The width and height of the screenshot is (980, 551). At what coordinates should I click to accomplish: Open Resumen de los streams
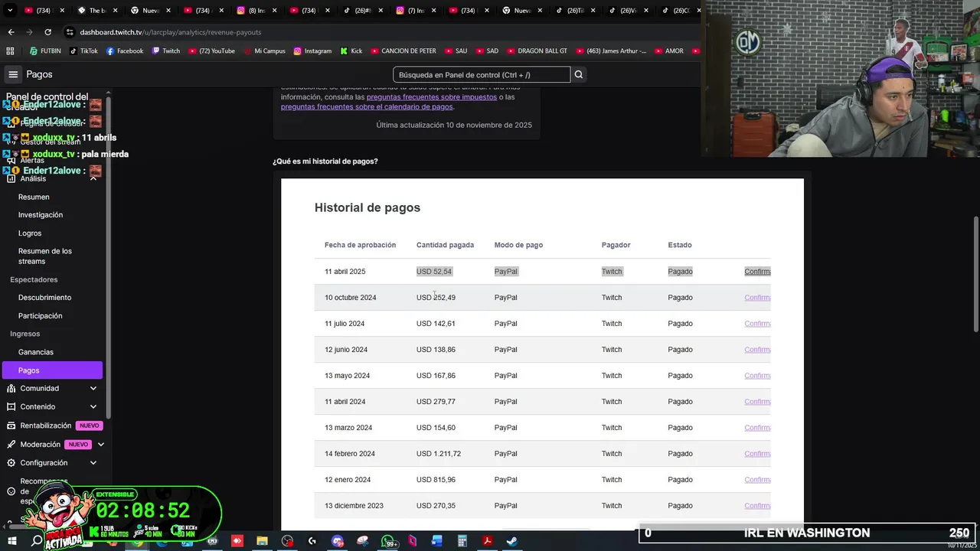[45, 256]
